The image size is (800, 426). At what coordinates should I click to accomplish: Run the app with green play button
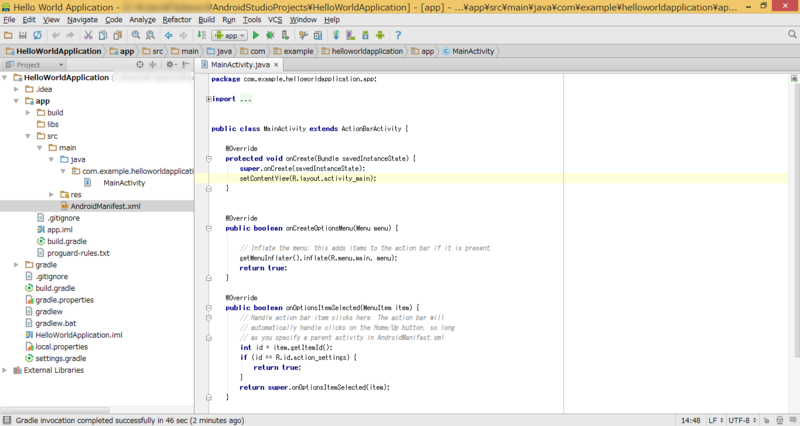[256, 35]
